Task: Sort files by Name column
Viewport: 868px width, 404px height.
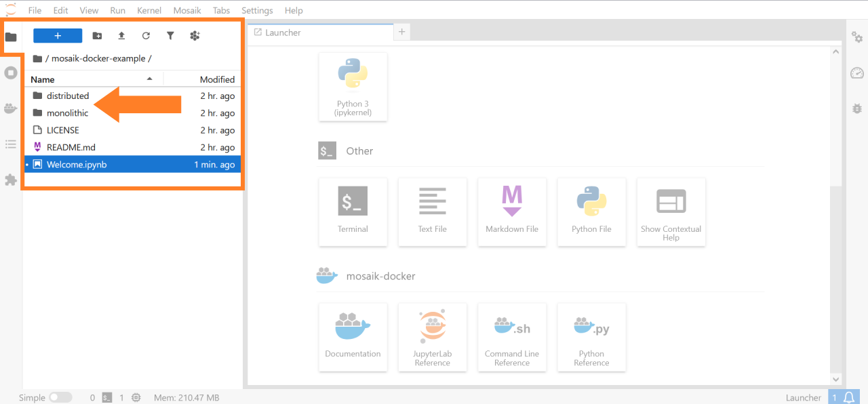Action: point(93,79)
